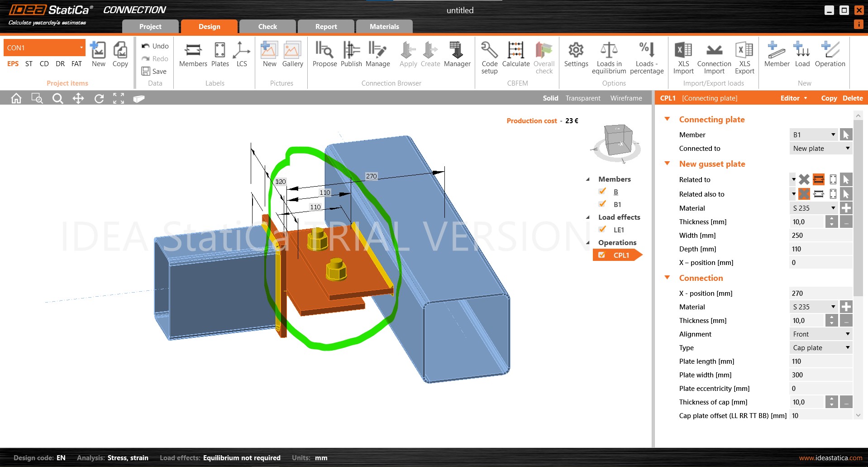Uncheck the CPL1 operation
The height and width of the screenshot is (467, 868).
(x=601, y=255)
